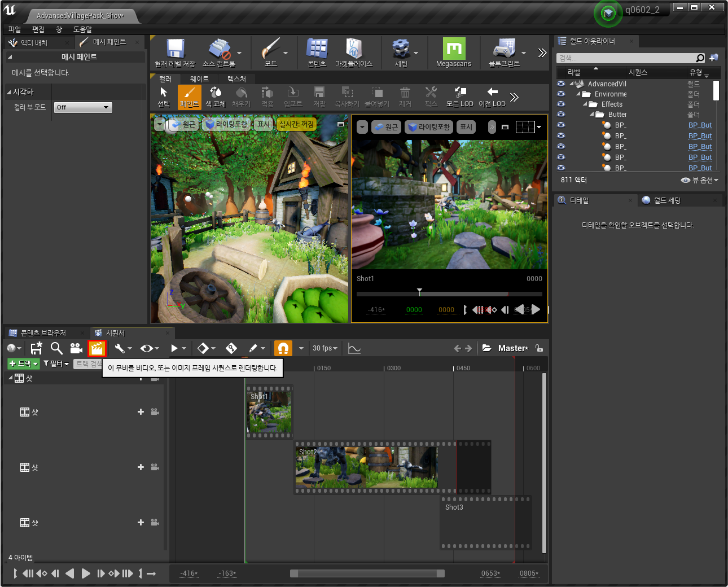Click the Sequencer breadcrumb folder icon
The width and height of the screenshot is (728, 587).
pyautogui.click(x=486, y=348)
